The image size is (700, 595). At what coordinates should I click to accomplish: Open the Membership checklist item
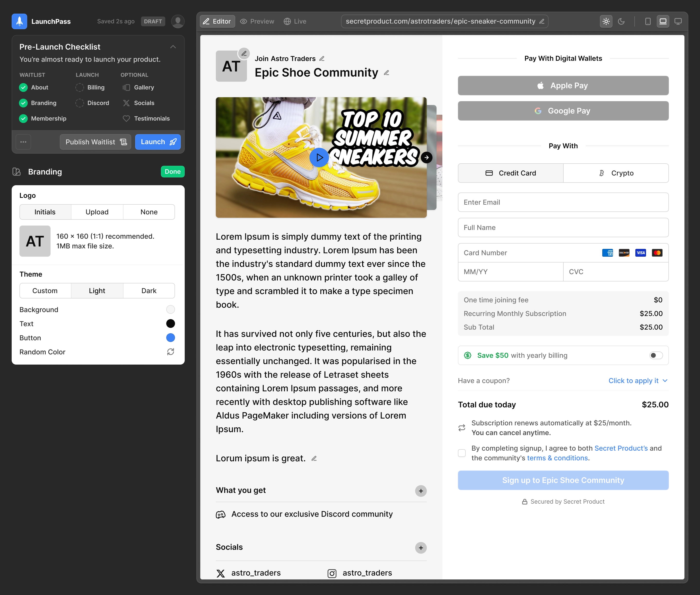(x=43, y=118)
